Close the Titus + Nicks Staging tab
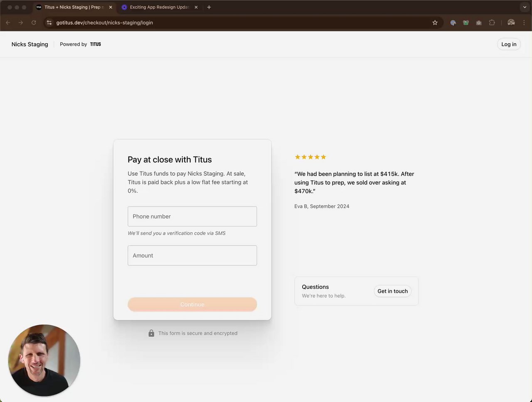The height and width of the screenshot is (402, 532). pos(111,7)
